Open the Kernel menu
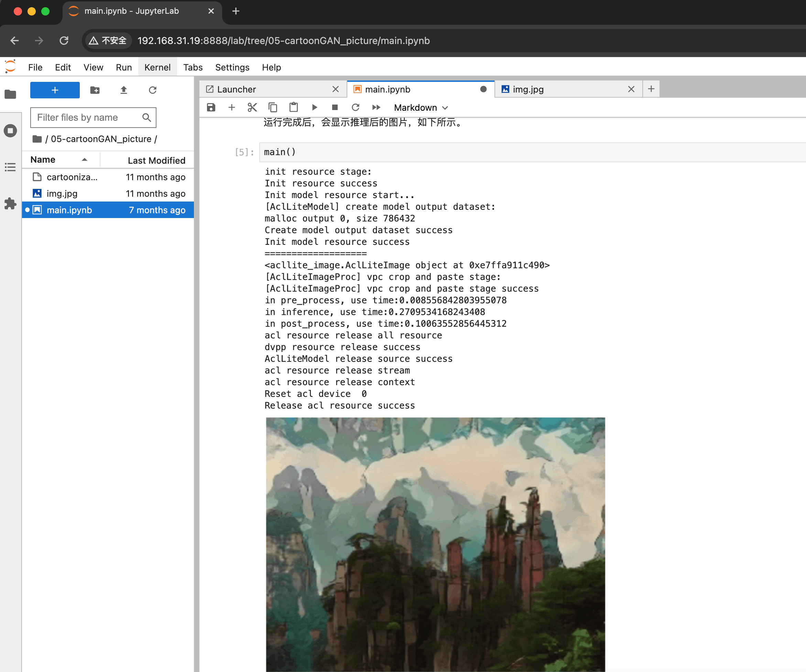806x672 pixels. tap(157, 67)
